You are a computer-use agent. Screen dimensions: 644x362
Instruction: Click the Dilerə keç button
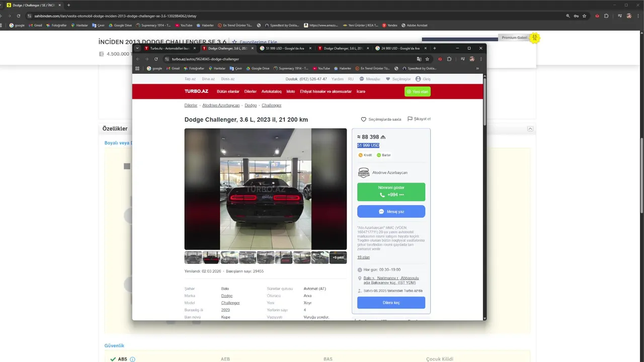click(391, 302)
